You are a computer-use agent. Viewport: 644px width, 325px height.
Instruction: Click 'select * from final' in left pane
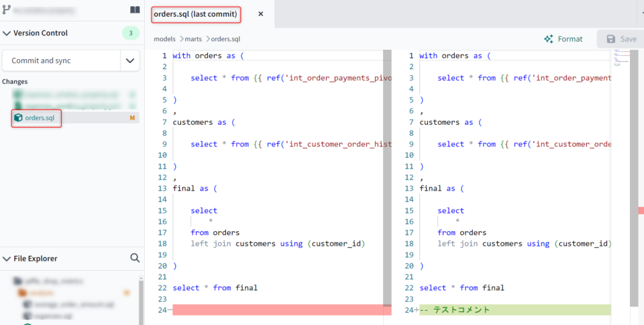215,288
